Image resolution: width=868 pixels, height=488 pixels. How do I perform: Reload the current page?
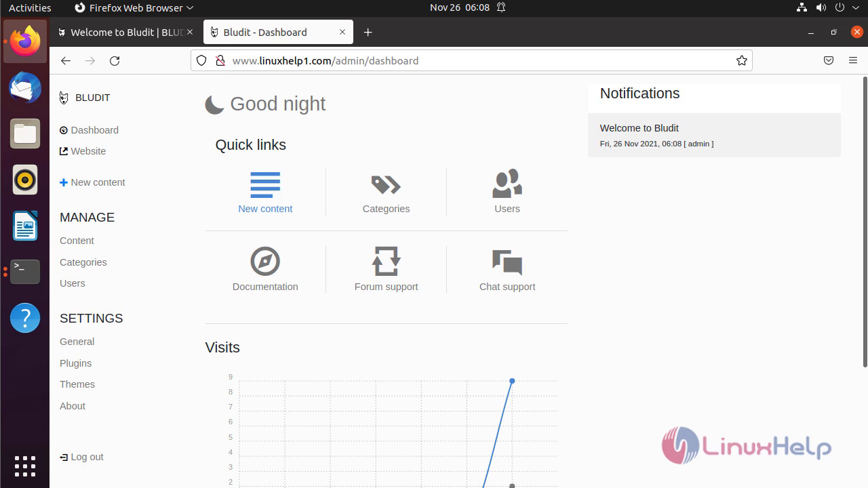click(x=115, y=60)
